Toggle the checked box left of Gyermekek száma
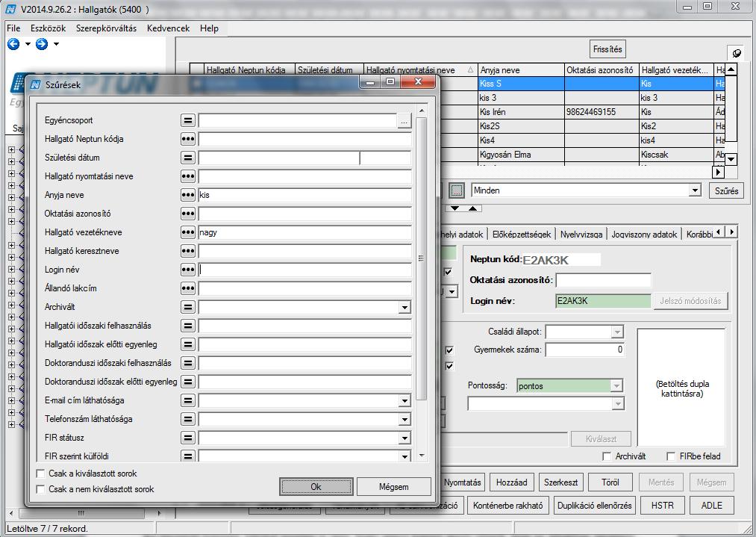756x537 pixels. [x=449, y=350]
